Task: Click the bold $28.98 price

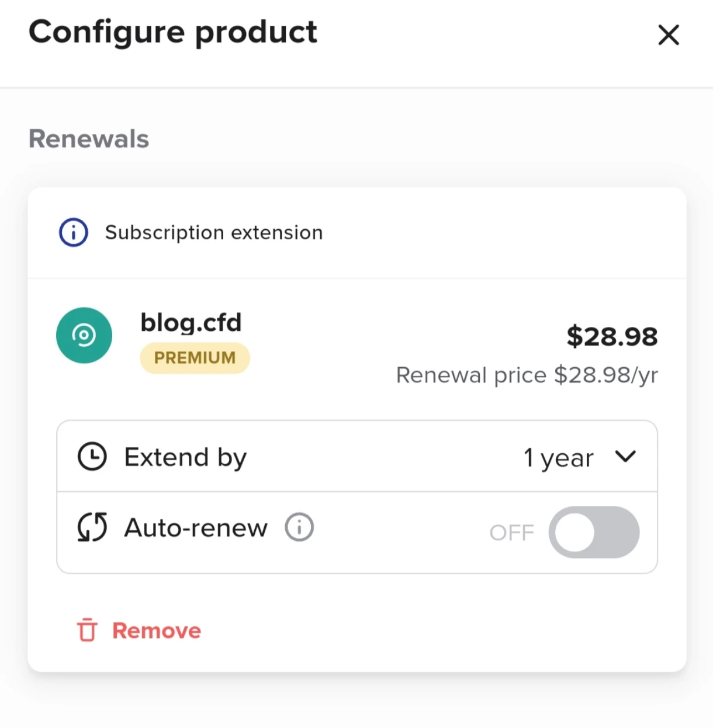Action: point(612,336)
